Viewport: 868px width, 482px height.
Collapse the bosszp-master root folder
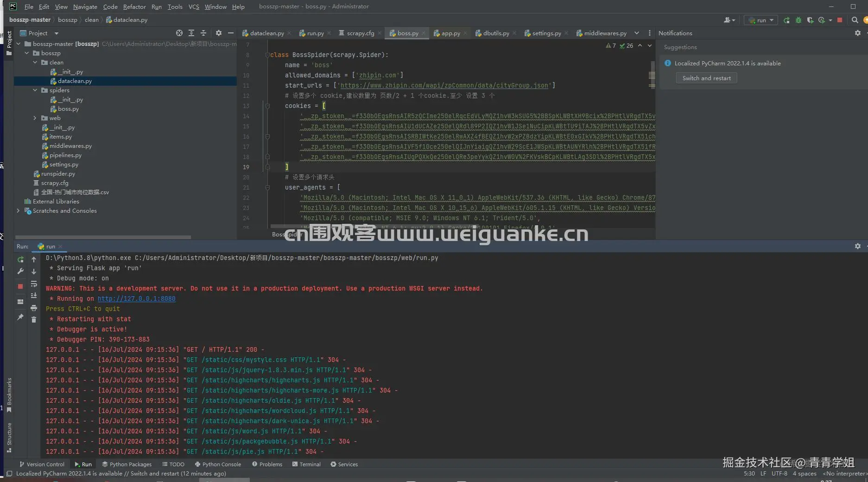pyautogui.click(x=19, y=44)
